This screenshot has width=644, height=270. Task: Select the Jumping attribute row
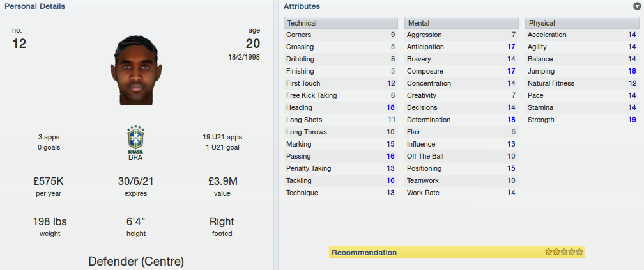(x=582, y=71)
